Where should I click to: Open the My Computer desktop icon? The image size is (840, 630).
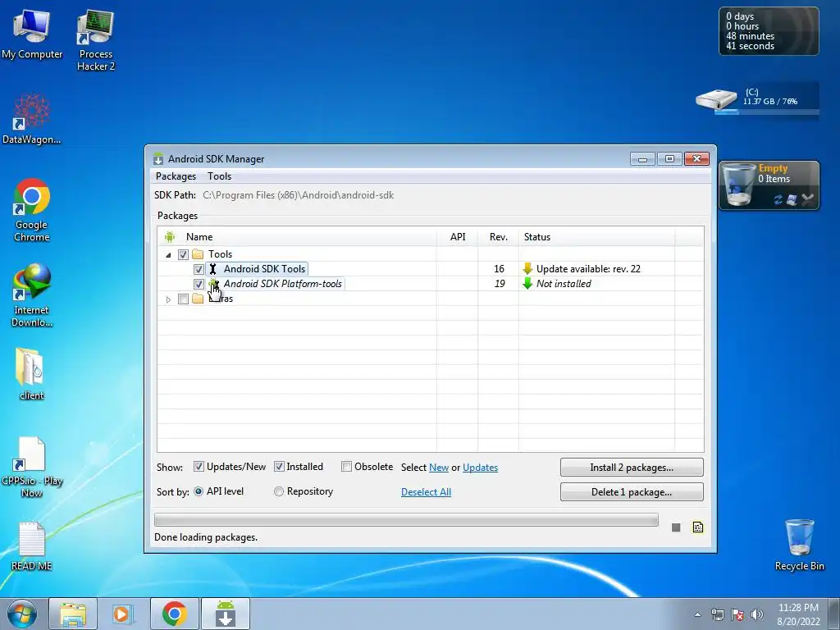coord(32,34)
